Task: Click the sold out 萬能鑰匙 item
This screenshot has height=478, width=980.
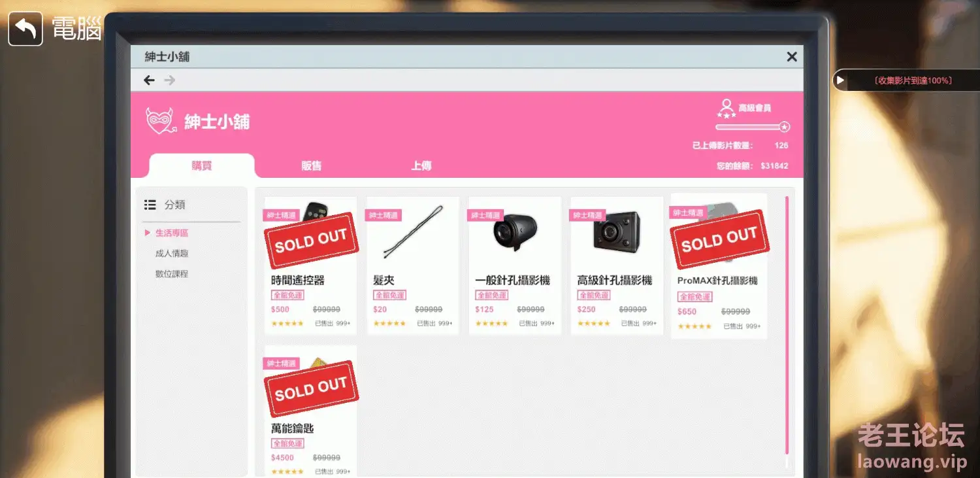Action: [310, 410]
